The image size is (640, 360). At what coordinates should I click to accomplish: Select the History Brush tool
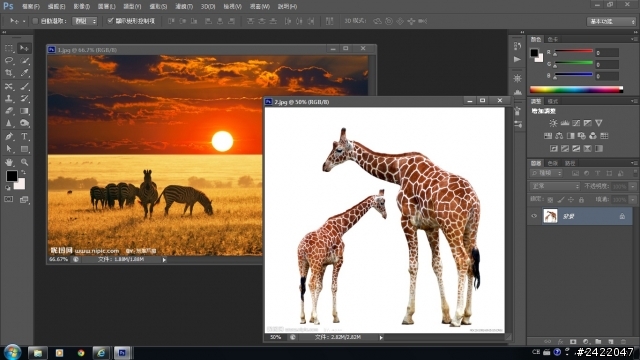point(24,99)
